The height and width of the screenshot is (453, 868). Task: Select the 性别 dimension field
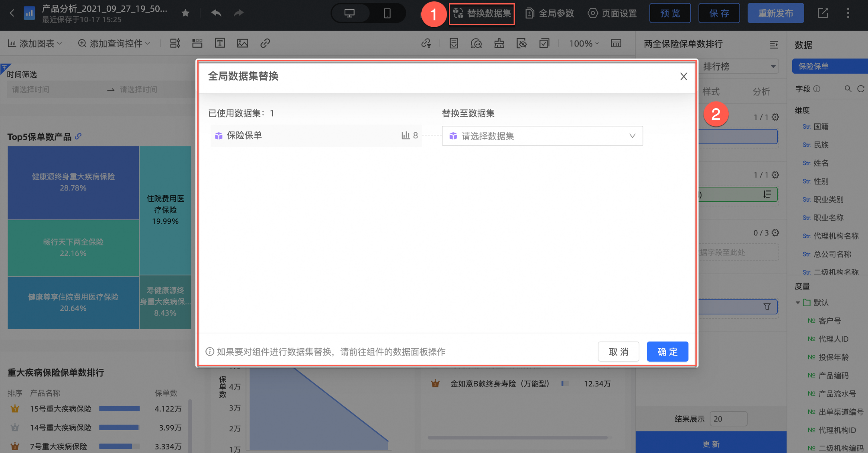[821, 181]
